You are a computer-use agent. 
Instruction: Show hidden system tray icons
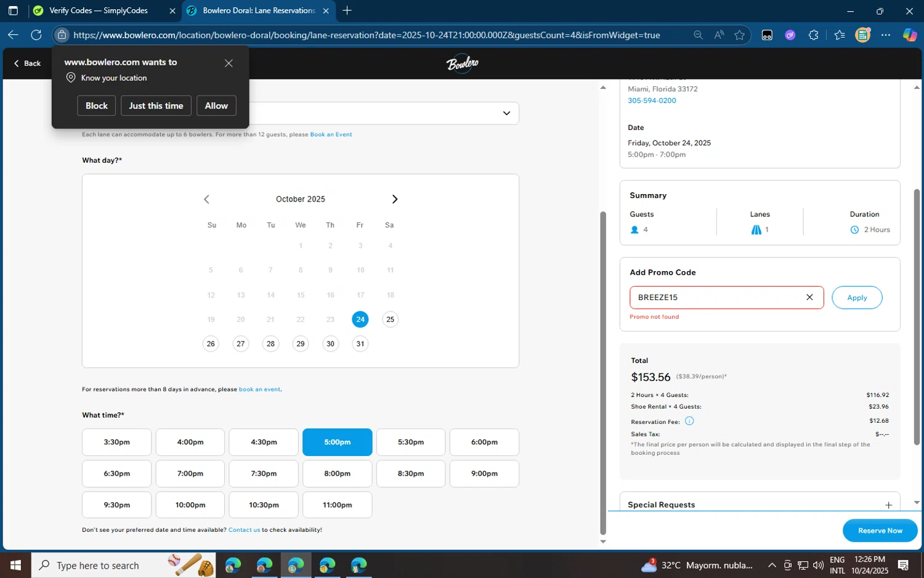click(x=772, y=565)
